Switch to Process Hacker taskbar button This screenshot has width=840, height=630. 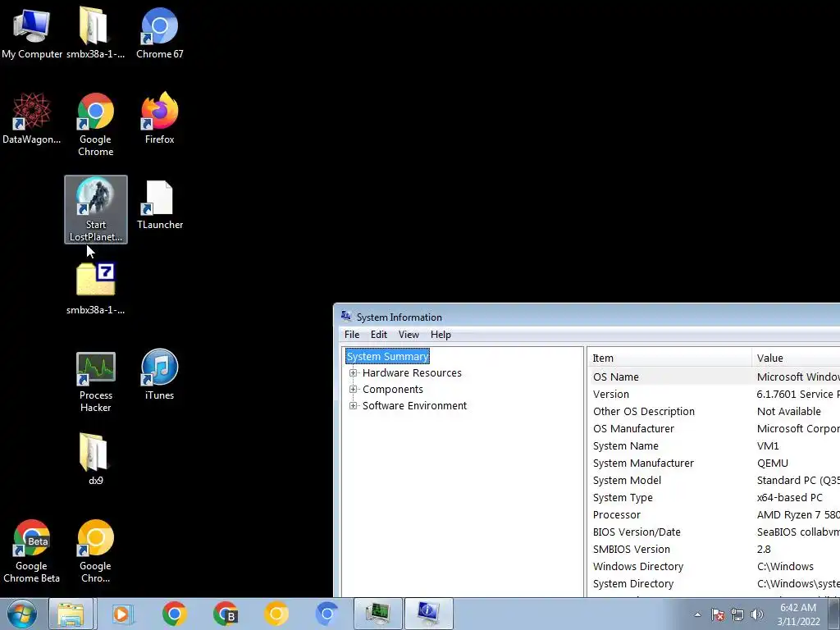pyautogui.click(x=378, y=614)
